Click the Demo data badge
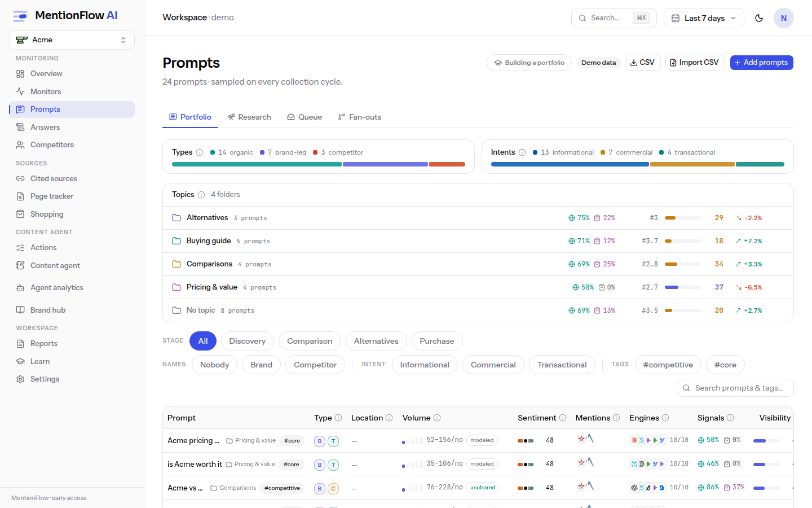The height and width of the screenshot is (508, 812). point(599,63)
